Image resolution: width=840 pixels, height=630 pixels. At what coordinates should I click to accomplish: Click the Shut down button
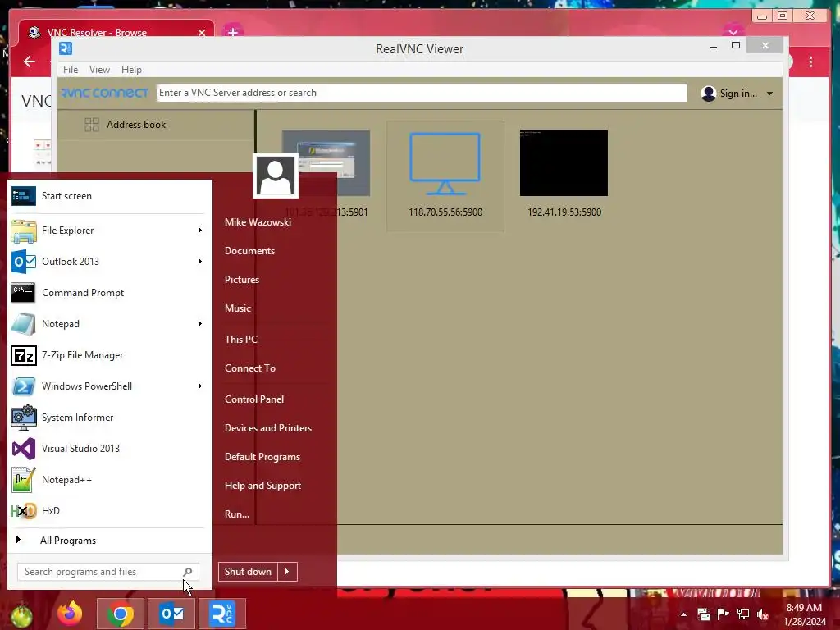pyautogui.click(x=248, y=572)
